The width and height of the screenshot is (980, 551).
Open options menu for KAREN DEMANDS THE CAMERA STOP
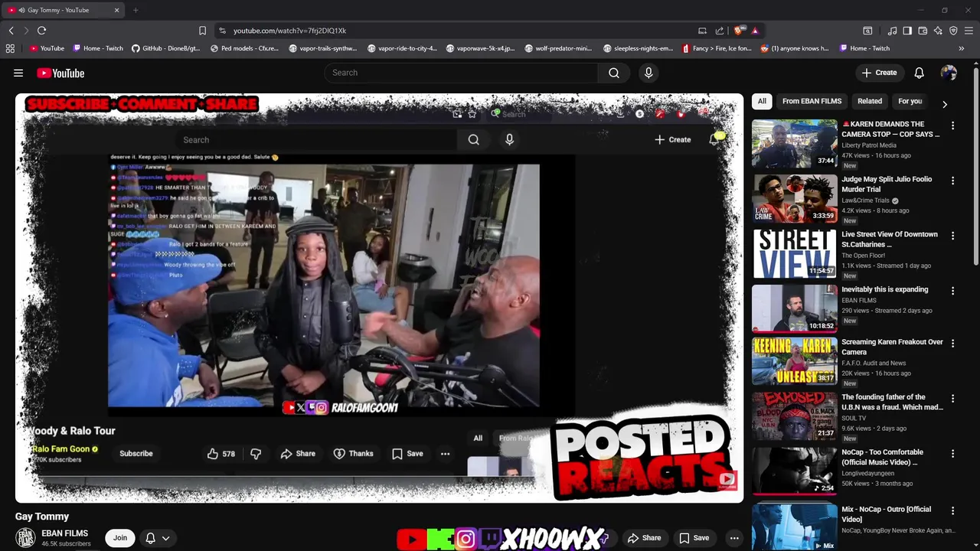952,126
